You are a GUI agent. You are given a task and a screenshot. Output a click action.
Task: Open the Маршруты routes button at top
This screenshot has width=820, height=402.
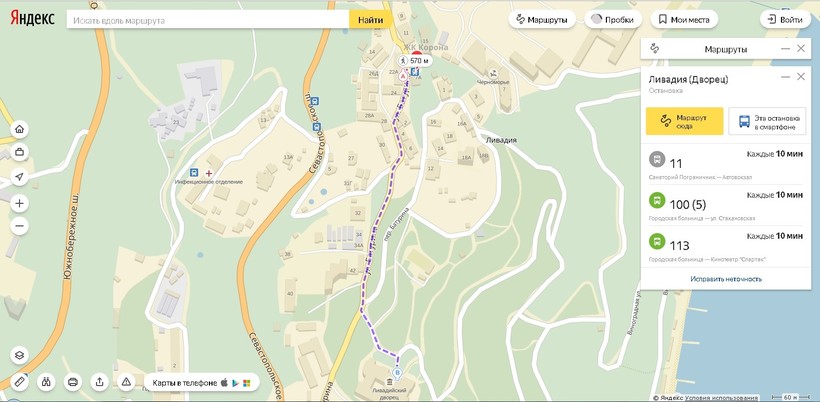(540, 19)
